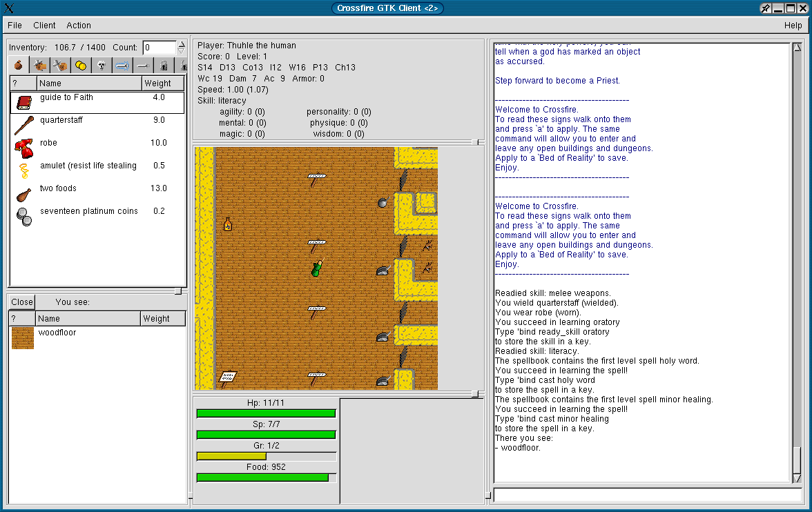Open the Action menu
This screenshot has height=512, width=812.
(x=79, y=26)
